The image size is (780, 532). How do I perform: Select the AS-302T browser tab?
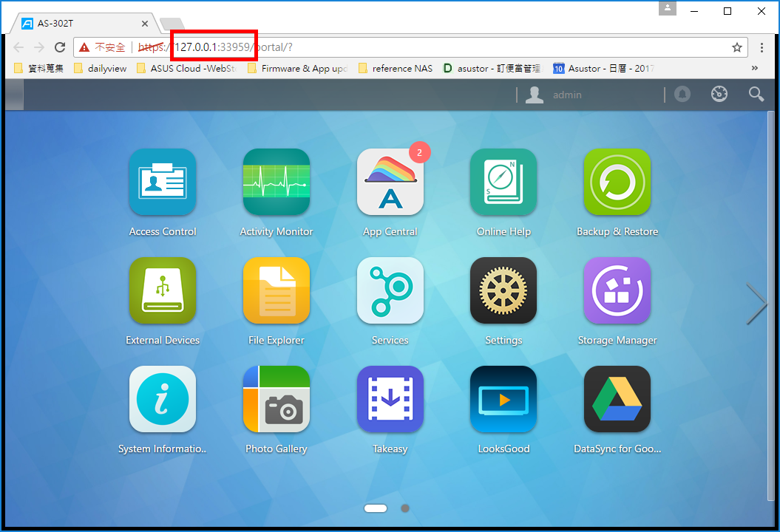(84, 24)
